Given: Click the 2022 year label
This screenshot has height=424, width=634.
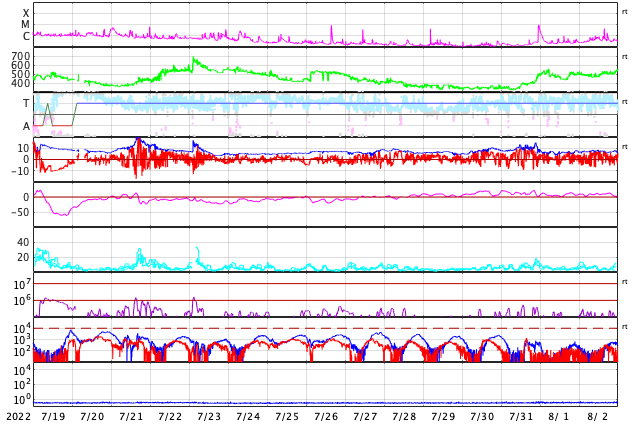Looking at the screenshot, I should point(17,416).
